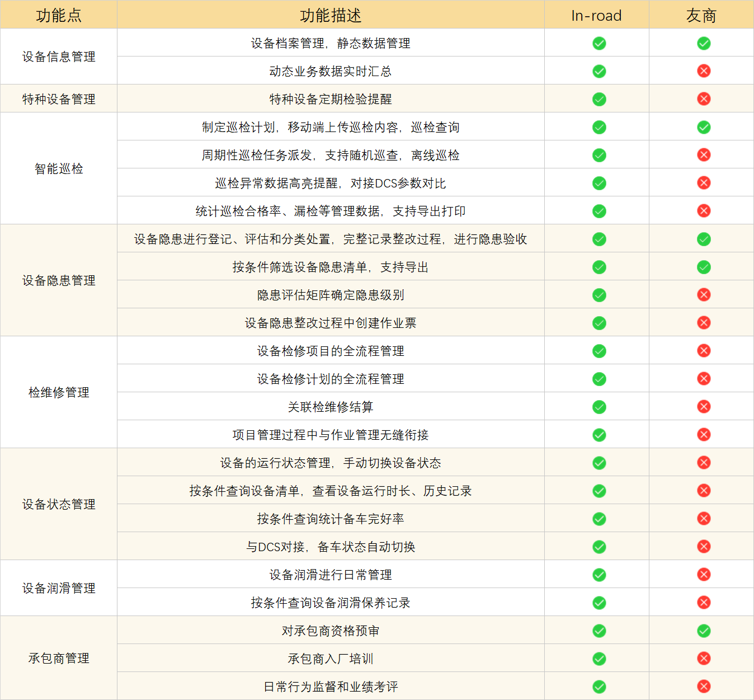Click the text 巡检异常数据高亮提醒 description
This screenshot has height=700, width=754.
[x=331, y=183]
